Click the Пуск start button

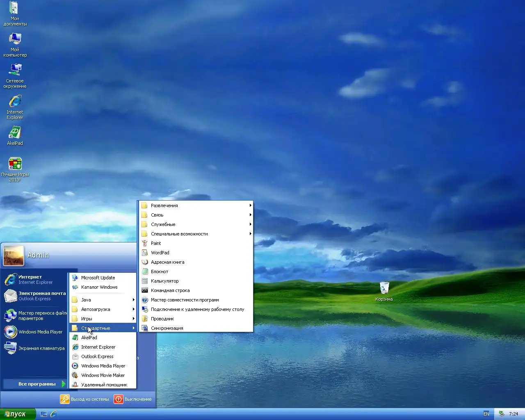coord(18,414)
